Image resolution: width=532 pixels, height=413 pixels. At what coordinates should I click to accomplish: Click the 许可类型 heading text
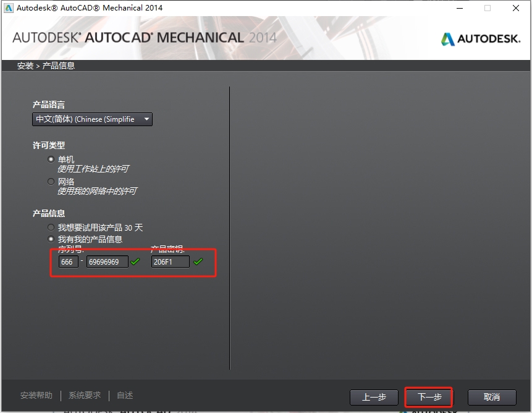(49, 145)
